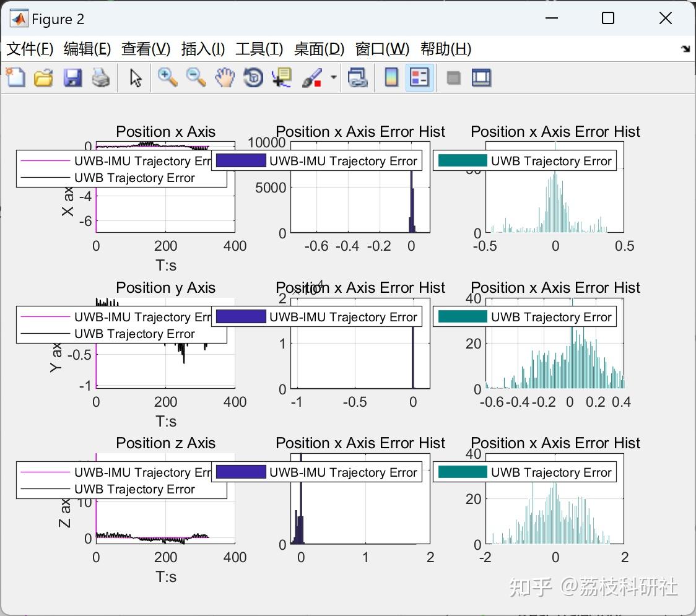The height and width of the screenshot is (616, 696).
Task: Expand the toolbar dock arrow at right
Action: [x=685, y=48]
